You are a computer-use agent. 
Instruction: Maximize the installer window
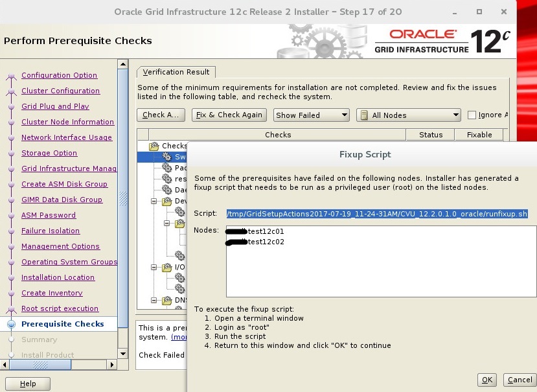click(x=479, y=12)
